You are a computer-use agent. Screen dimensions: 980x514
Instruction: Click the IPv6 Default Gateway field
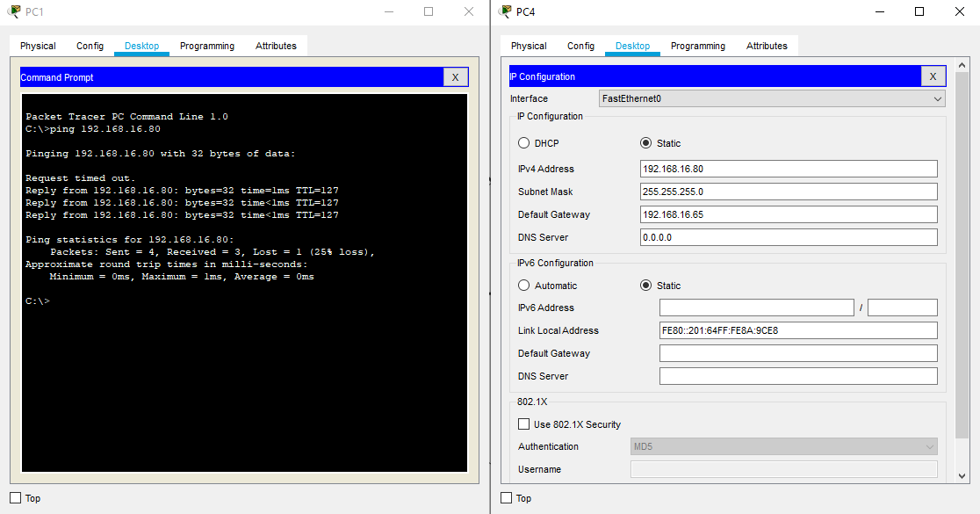[x=798, y=353]
